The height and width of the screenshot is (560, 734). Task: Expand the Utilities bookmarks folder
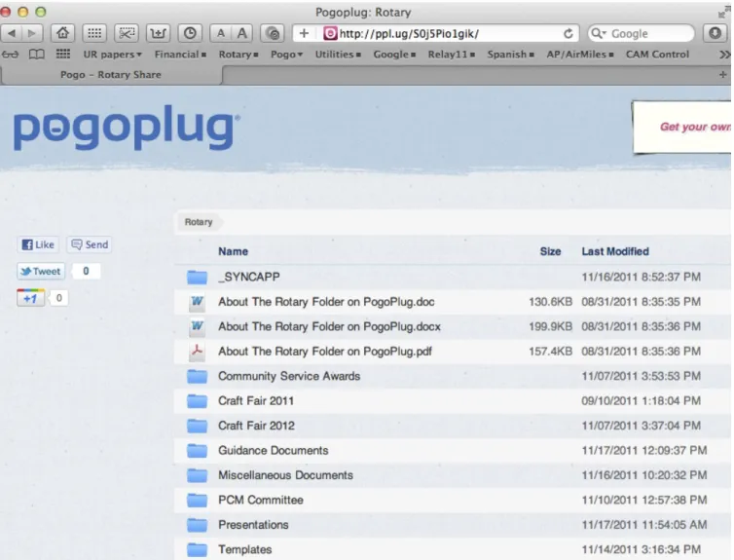(x=338, y=55)
